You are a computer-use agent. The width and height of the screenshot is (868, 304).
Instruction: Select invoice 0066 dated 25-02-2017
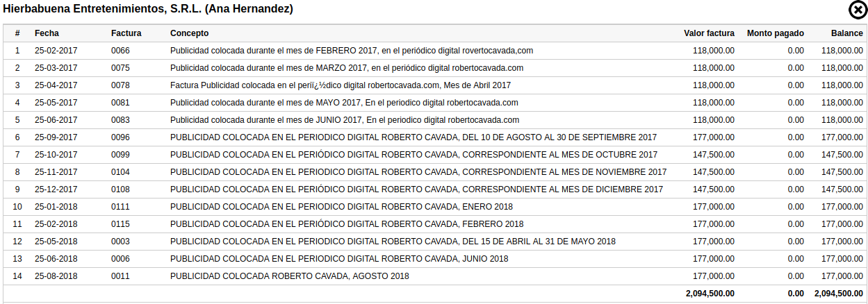(434, 51)
